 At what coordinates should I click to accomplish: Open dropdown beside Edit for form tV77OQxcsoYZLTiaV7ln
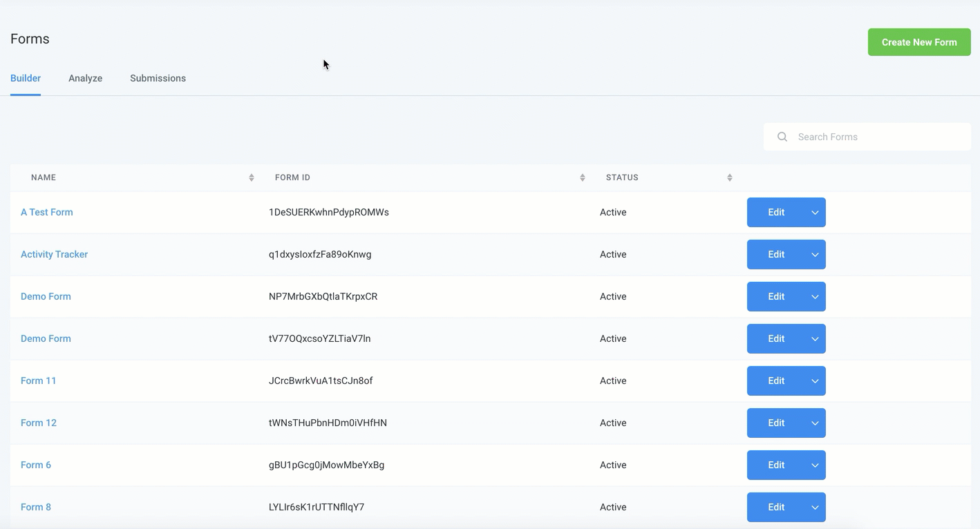coord(815,338)
